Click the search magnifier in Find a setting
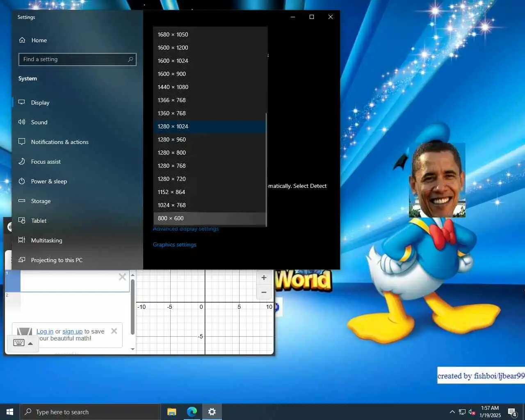Viewport: 525px width, 420px height. pyautogui.click(x=130, y=59)
